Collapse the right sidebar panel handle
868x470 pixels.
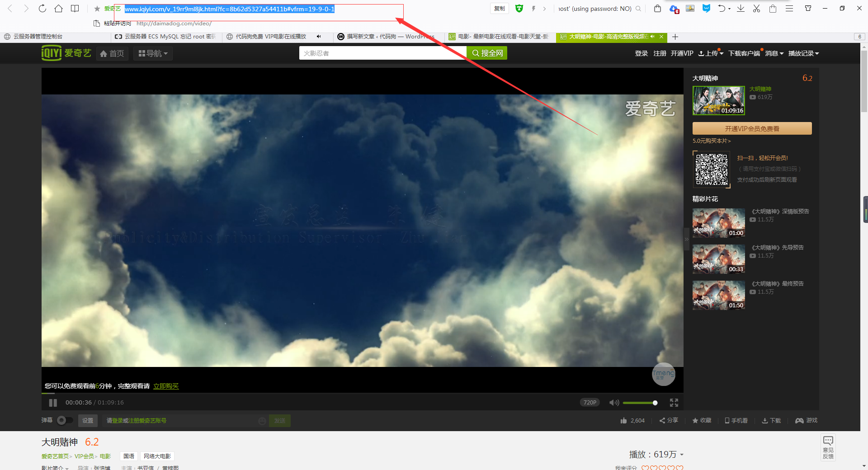686,240
